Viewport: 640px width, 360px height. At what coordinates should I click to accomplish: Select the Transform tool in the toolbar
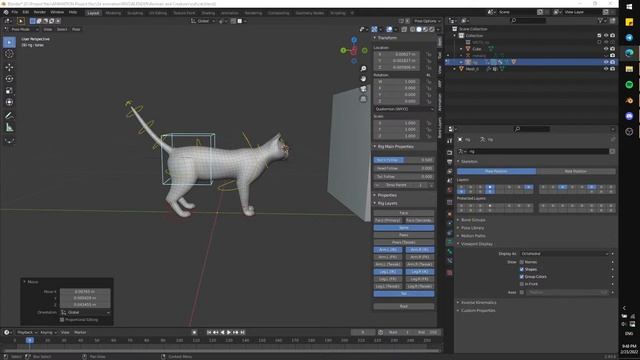(x=9, y=102)
